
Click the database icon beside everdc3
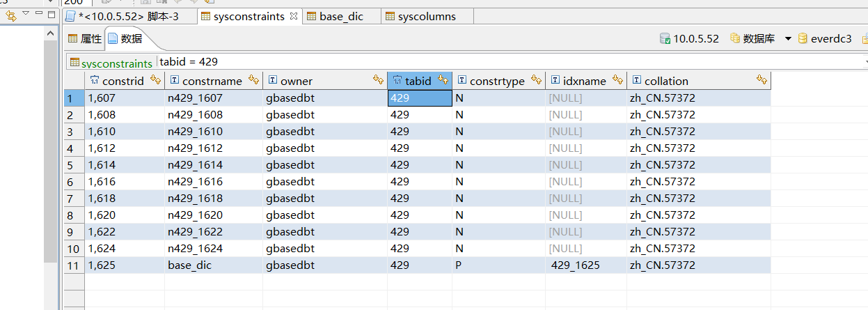coord(803,39)
